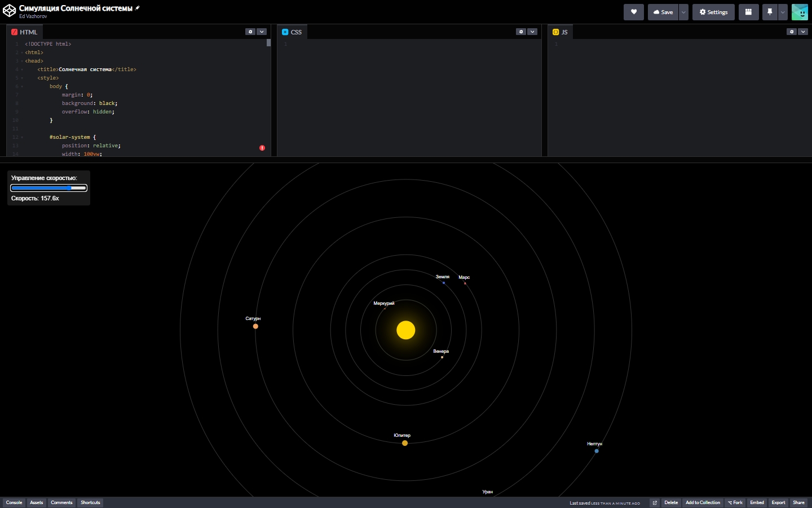Open pen in new window icon
This screenshot has width=812, height=508.
pyautogui.click(x=655, y=502)
